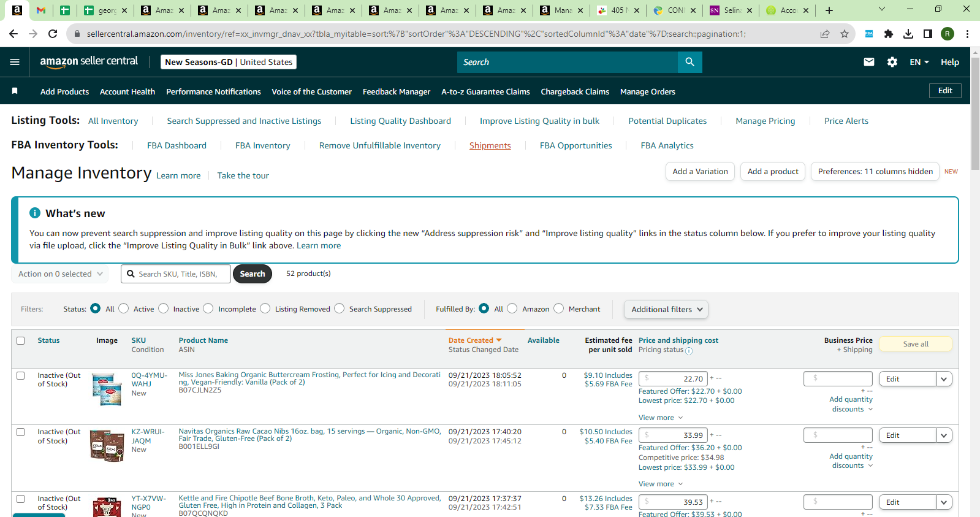
Task: Open the tab search chevron in title bar
Action: point(882,9)
